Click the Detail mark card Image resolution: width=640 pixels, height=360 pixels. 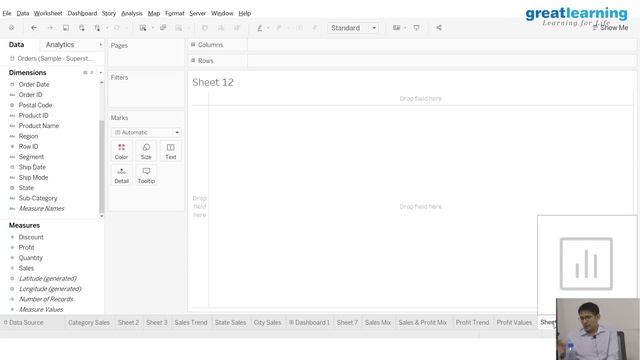(121, 175)
